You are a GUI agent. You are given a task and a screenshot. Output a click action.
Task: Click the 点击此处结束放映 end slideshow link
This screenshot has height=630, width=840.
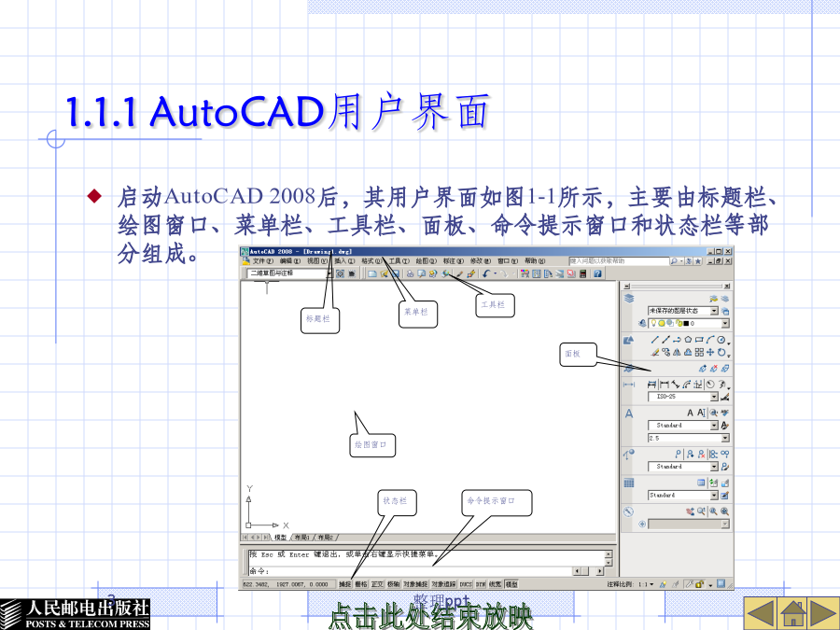click(x=430, y=616)
